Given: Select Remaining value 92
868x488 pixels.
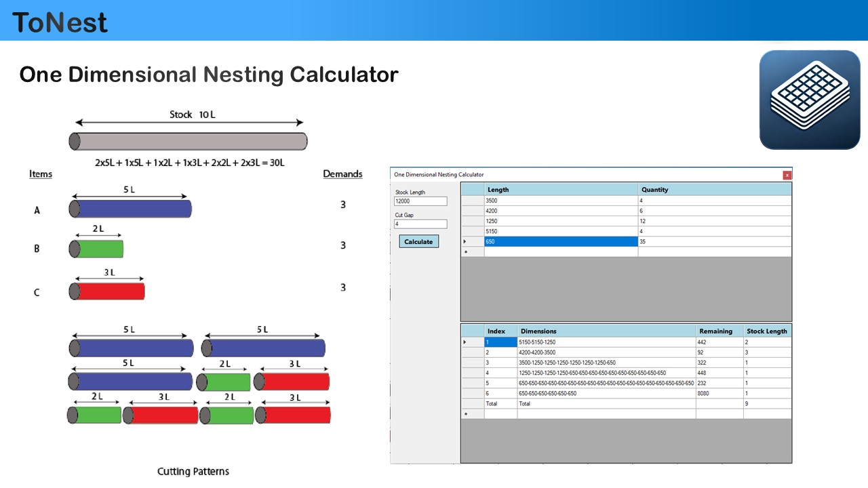Looking at the screenshot, I should click(x=719, y=352).
